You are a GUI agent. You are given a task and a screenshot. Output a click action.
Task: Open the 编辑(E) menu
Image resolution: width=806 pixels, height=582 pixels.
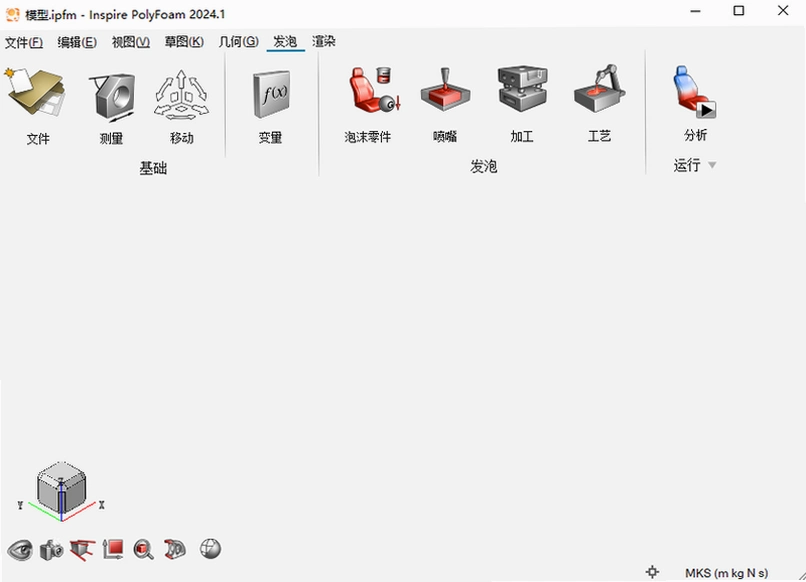coord(77,42)
